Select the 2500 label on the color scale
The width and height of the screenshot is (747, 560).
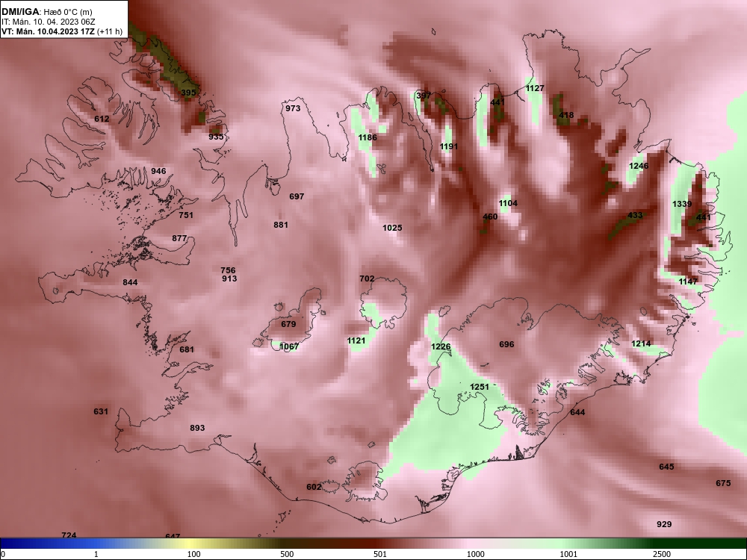tap(662, 554)
